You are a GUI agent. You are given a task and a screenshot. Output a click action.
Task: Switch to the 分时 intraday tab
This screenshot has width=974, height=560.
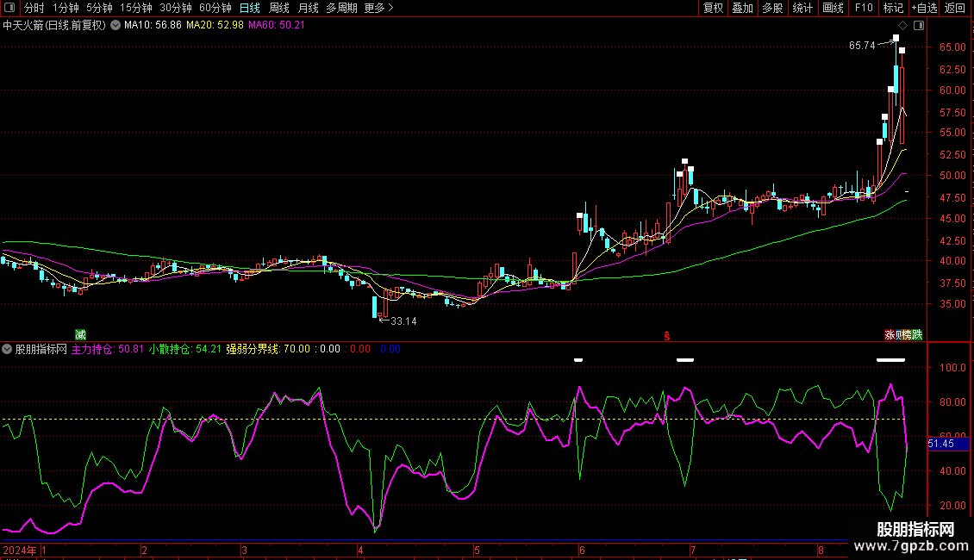coord(34,8)
